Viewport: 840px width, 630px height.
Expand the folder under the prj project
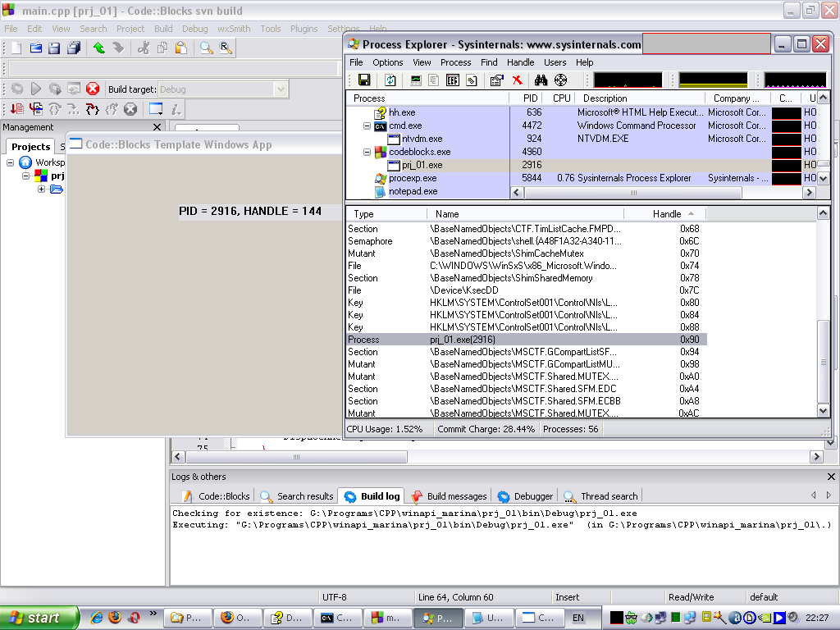41,189
